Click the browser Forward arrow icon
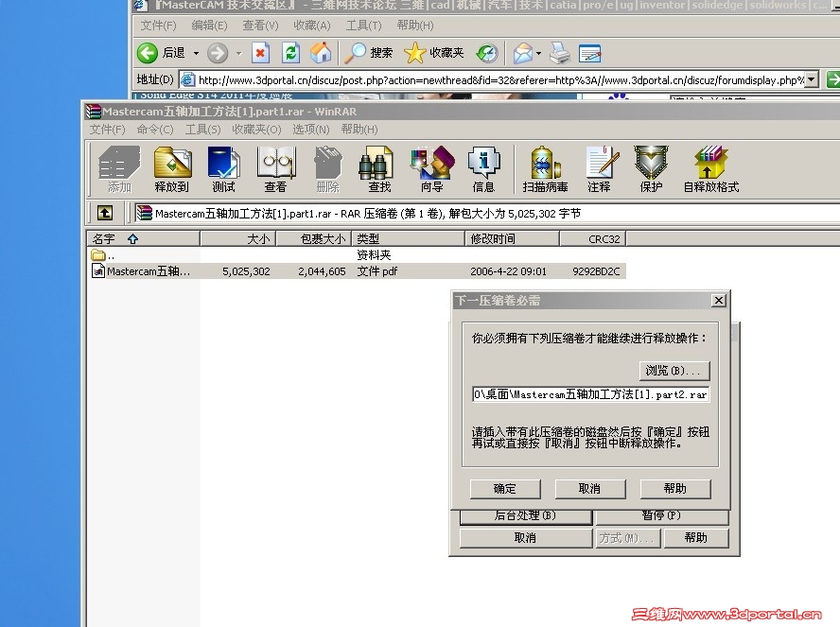 click(x=217, y=52)
